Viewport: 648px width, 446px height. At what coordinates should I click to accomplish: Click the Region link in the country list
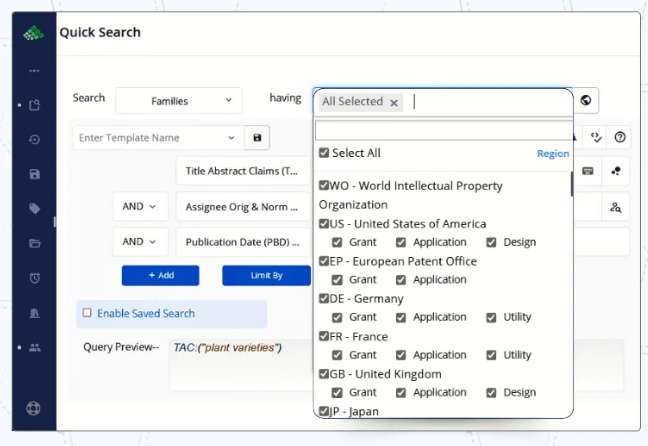click(552, 154)
